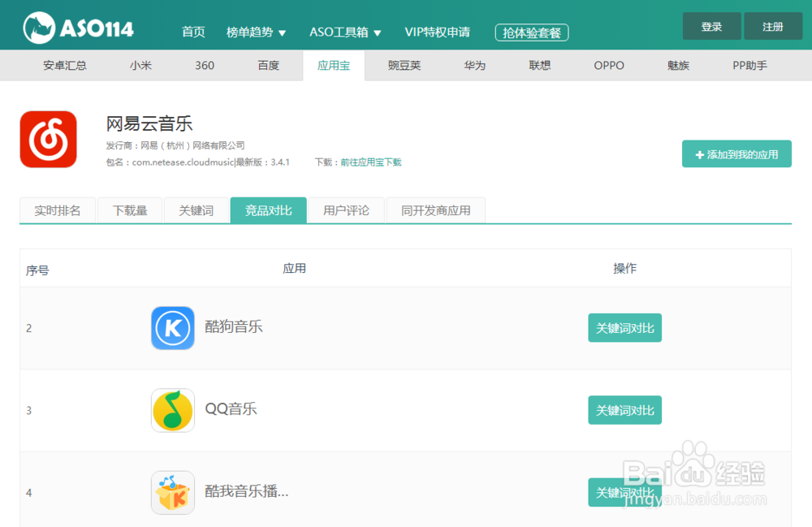Switch to 百度 market tab
Screen dimensions: 812x527
click(268, 65)
